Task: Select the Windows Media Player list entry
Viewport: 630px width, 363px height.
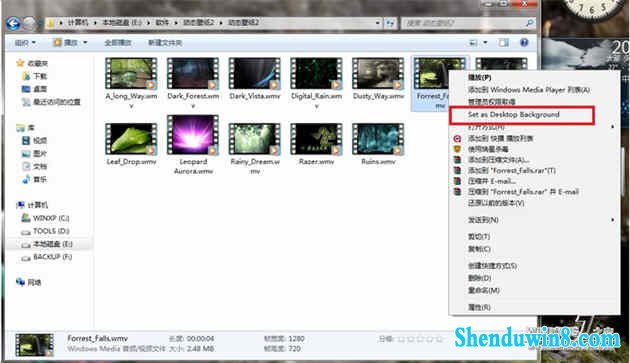Action: (x=529, y=90)
